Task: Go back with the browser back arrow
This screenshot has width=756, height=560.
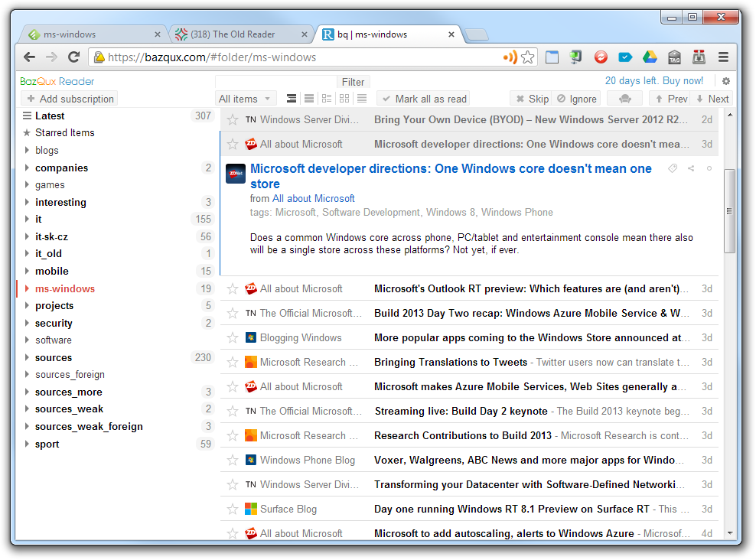Action: tap(29, 57)
